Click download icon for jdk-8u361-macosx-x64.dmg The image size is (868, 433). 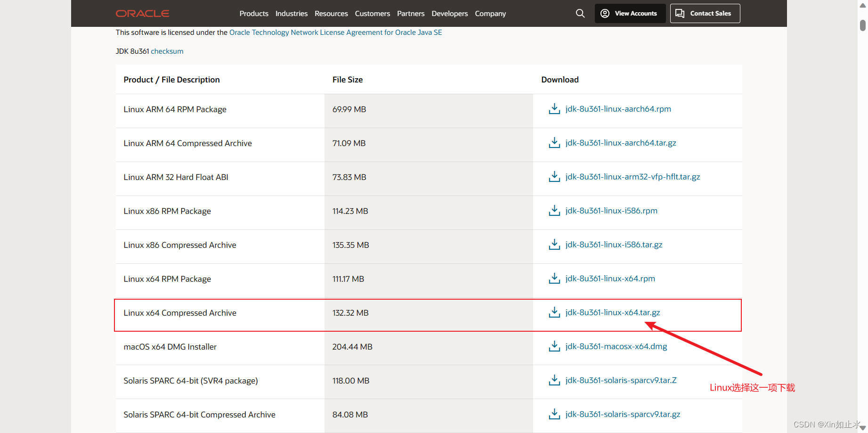[x=554, y=346]
